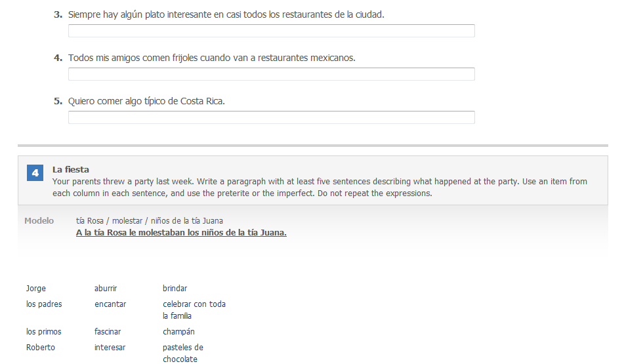Click the verb aburrir
The image size is (624, 364).
click(x=106, y=289)
